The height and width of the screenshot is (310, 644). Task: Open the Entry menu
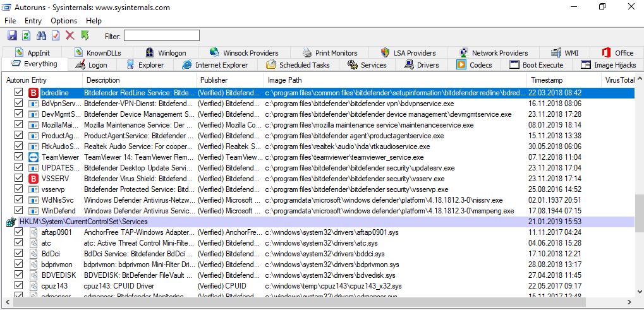[33, 21]
